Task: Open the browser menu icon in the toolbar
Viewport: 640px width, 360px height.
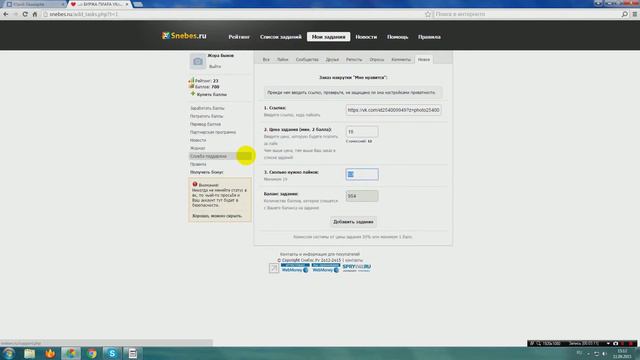Action: (x=635, y=14)
